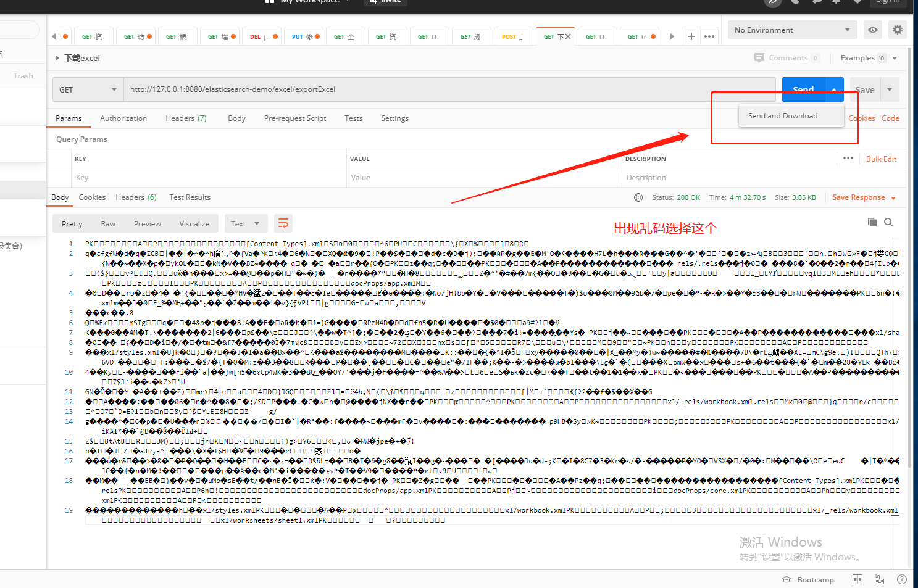The image size is (918, 588).
Task: Open network information globe icon
Action: [638, 197]
